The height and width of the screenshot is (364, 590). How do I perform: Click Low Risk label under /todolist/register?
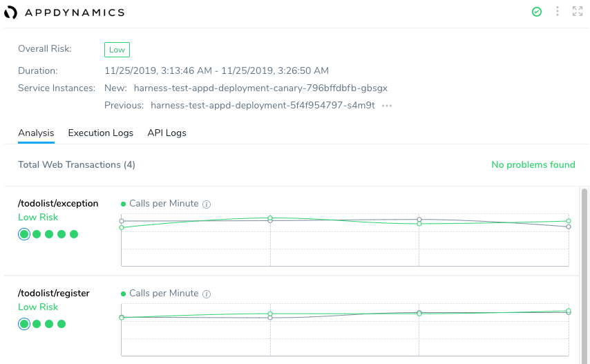click(x=38, y=307)
